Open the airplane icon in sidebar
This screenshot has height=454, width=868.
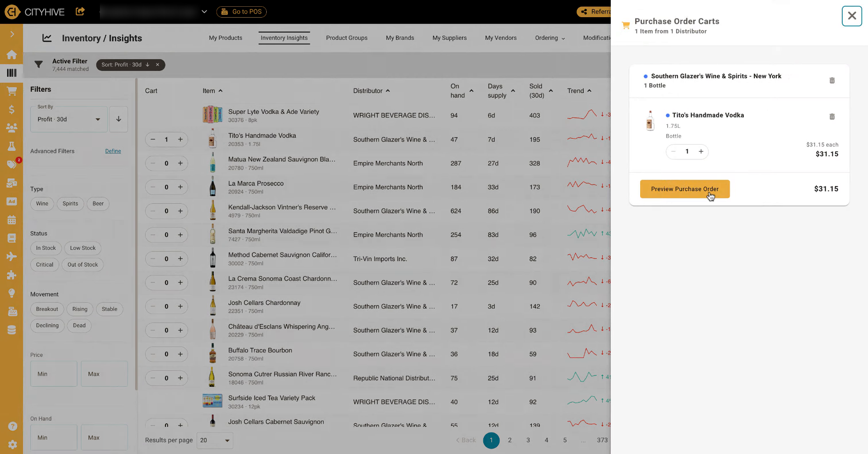(x=12, y=257)
